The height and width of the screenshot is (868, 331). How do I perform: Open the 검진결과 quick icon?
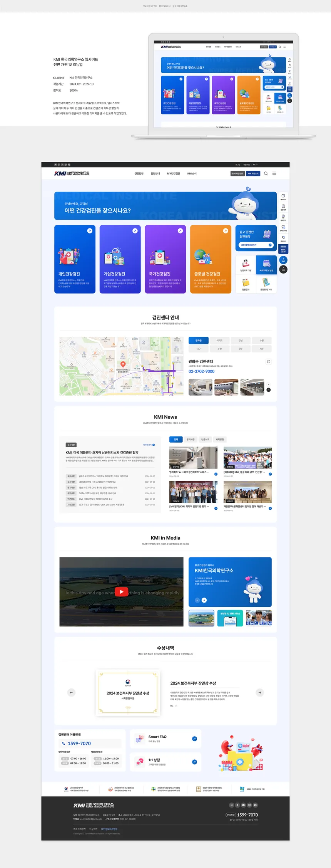[246, 284]
